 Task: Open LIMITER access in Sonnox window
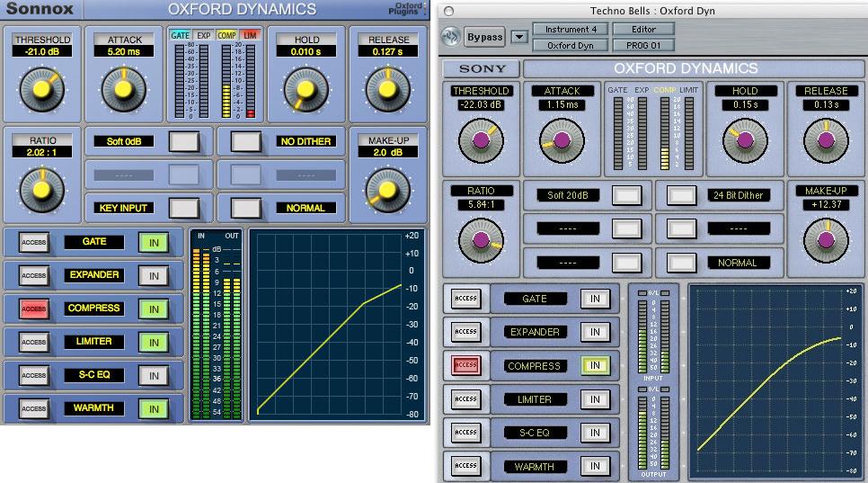click(34, 343)
